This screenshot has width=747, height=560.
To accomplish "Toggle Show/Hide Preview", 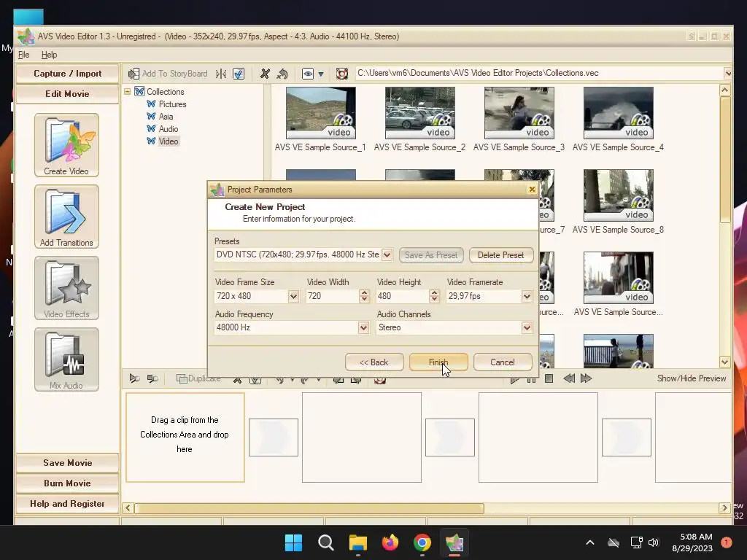I will pyautogui.click(x=692, y=378).
